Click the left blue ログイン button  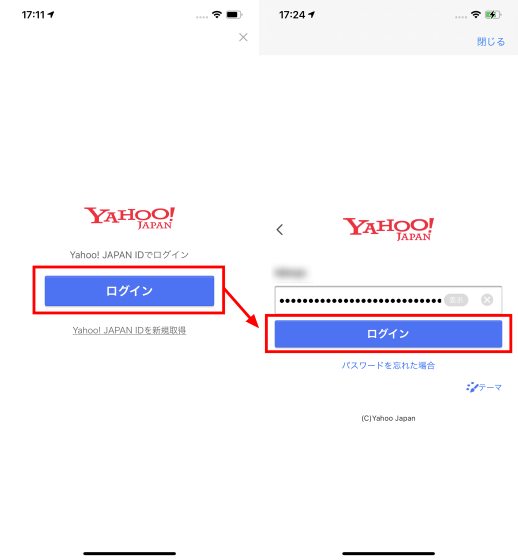[x=129, y=291]
